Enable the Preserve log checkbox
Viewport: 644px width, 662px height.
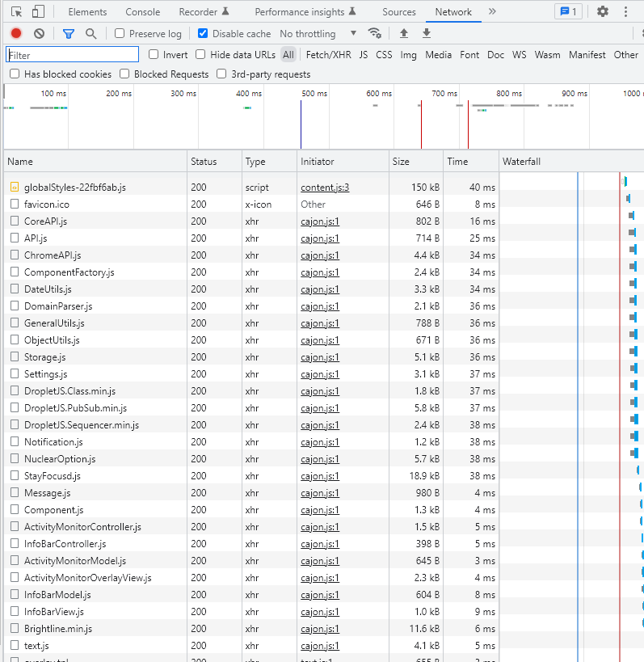(x=120, y=33)
